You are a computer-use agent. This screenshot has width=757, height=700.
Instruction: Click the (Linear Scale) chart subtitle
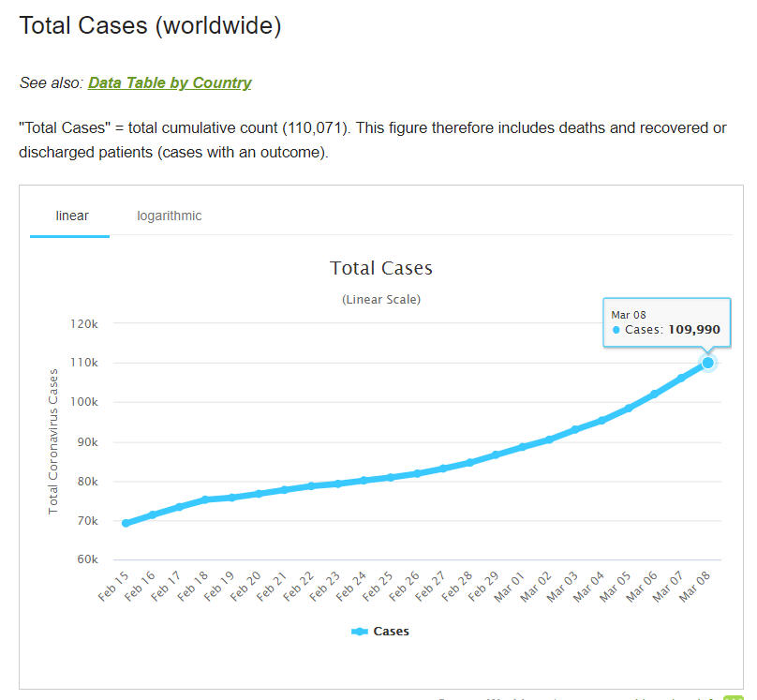381,299
